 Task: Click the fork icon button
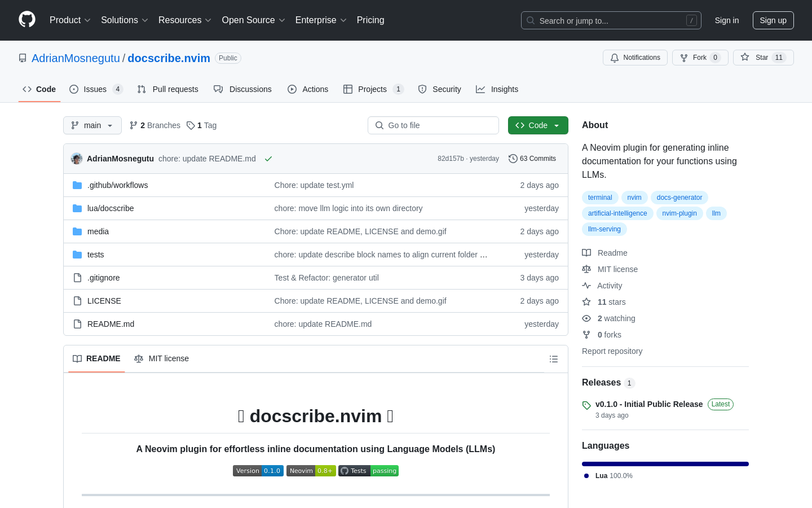click(683, 58)
